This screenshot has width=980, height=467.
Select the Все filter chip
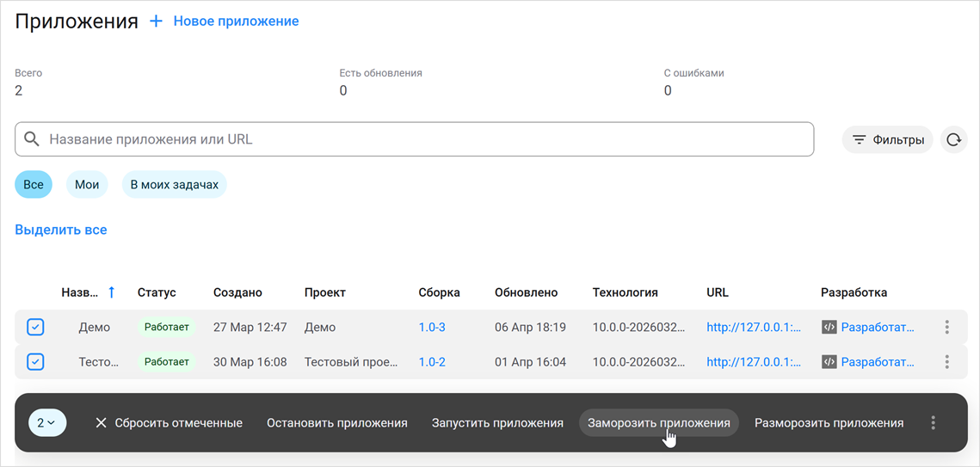tap(34, 185)
